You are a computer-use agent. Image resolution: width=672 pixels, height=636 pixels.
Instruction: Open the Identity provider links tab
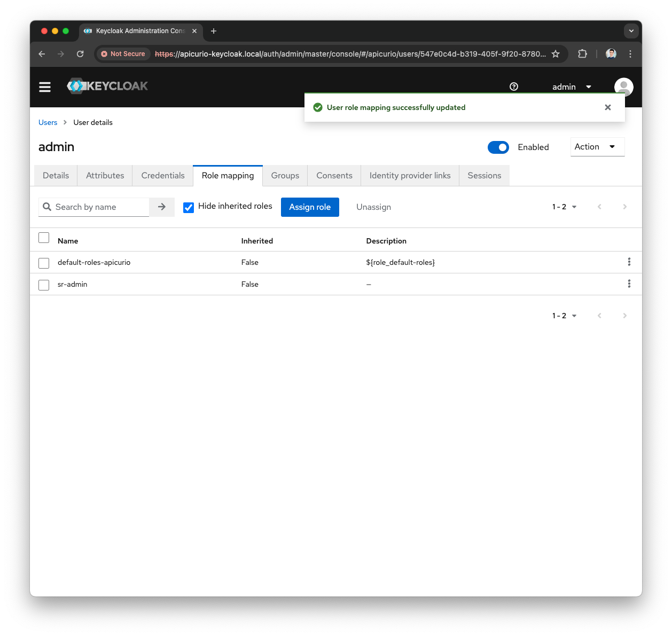click(x=409, y=175)
